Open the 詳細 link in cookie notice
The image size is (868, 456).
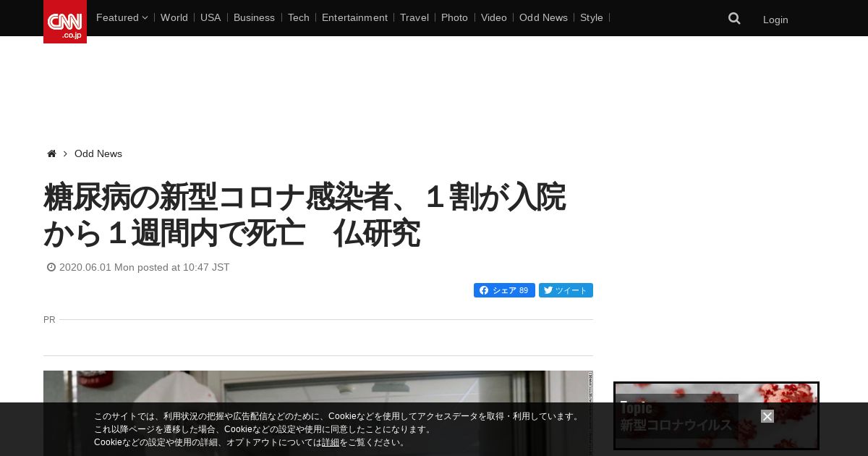click(331, 442)
